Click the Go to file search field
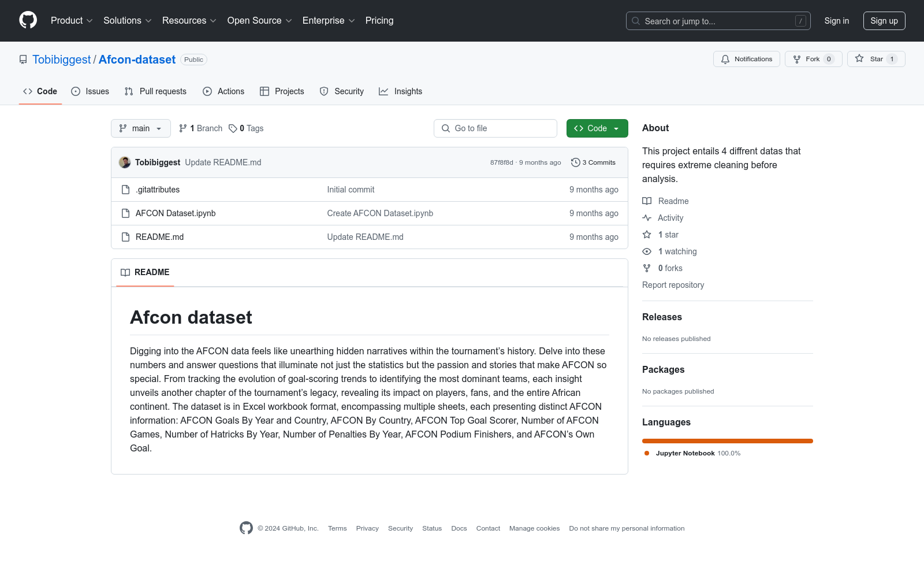The image size is (924, 578). 495,128
